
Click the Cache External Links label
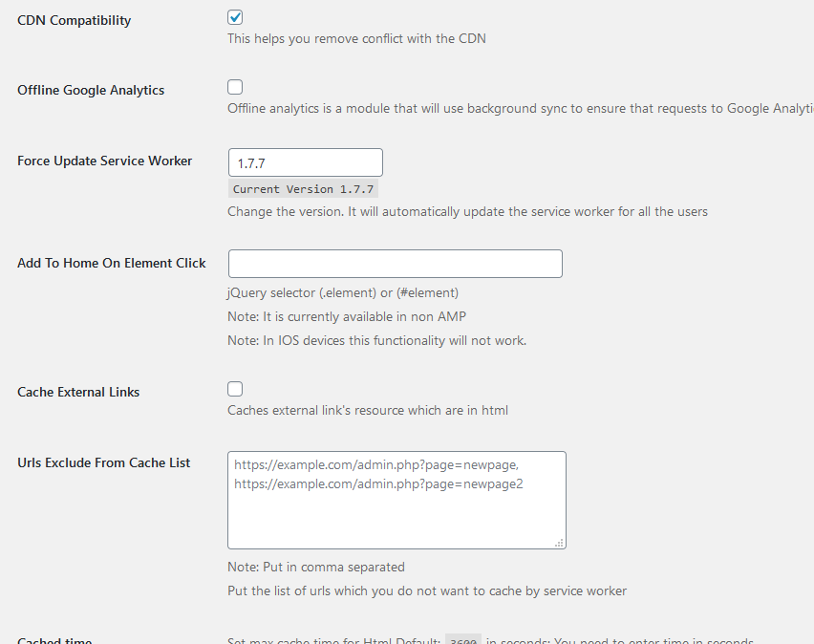pyautogui.click(x=78, y=392)
